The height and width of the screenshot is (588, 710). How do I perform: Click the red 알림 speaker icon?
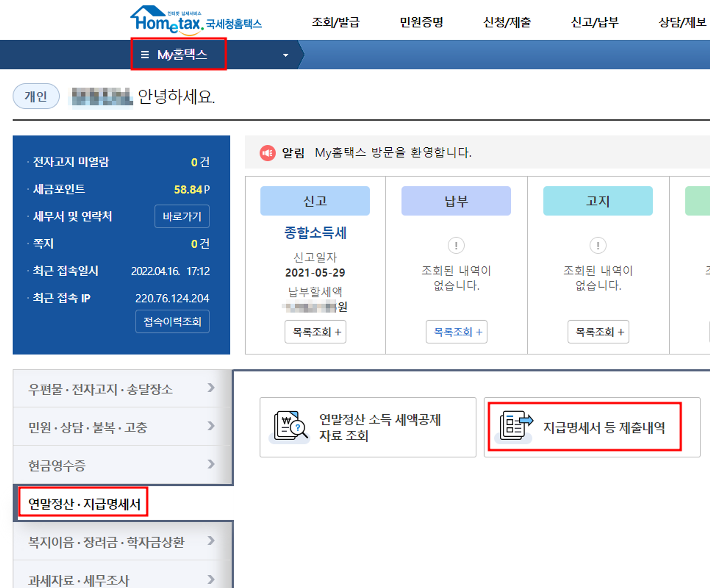point(267,153)
